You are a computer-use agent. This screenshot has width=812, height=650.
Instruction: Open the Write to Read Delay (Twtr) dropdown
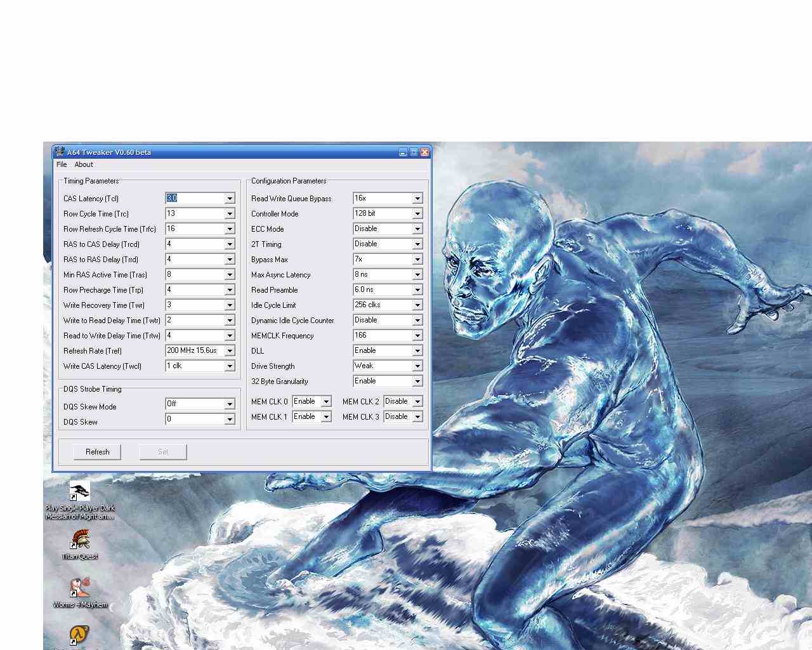tap(230, 321)
